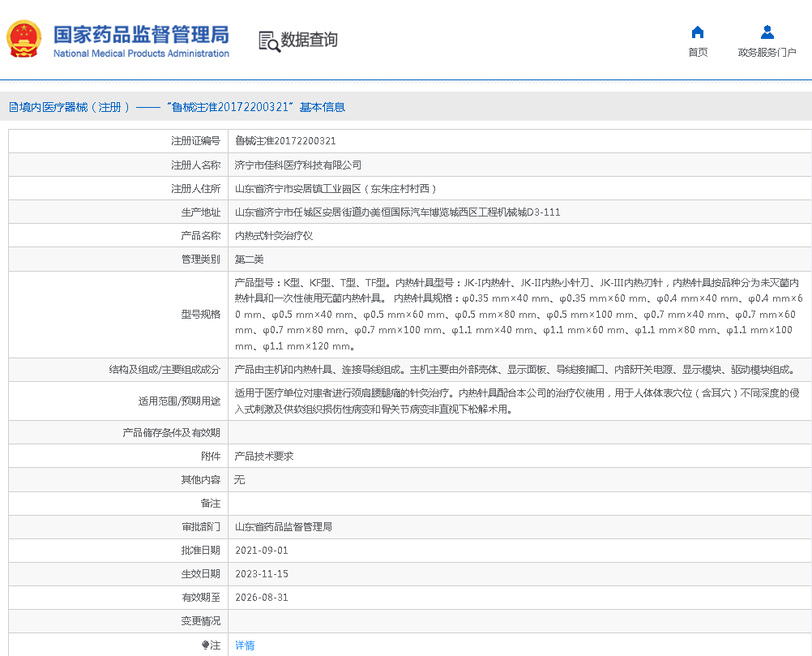Click the 注册人名称 field label
Screen dimensions: 812x656
coord(196,165)
